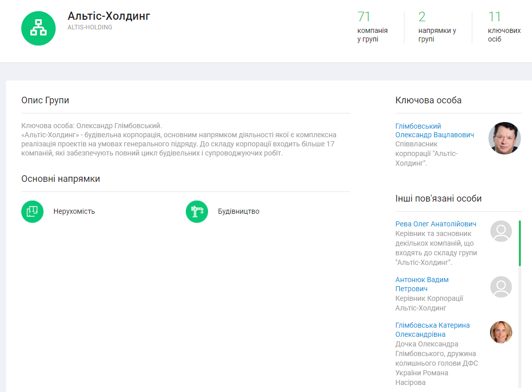532x392 pixels.
Task: Click Рева Олег Анатолійович's avatar placeholder
Action: click(x=501, y=231)
